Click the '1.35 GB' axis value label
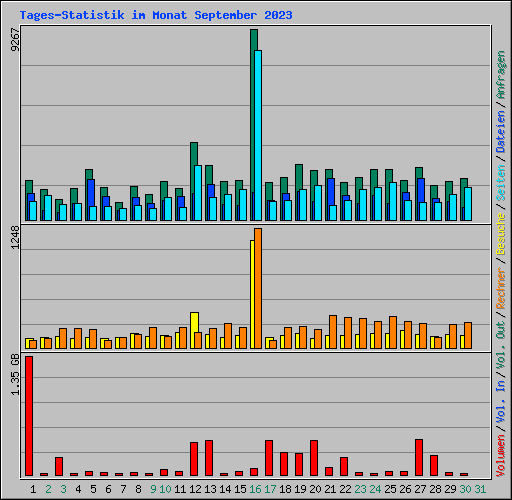Image resolution: width=512 pixels, height=500 pixels. [15, 375]
